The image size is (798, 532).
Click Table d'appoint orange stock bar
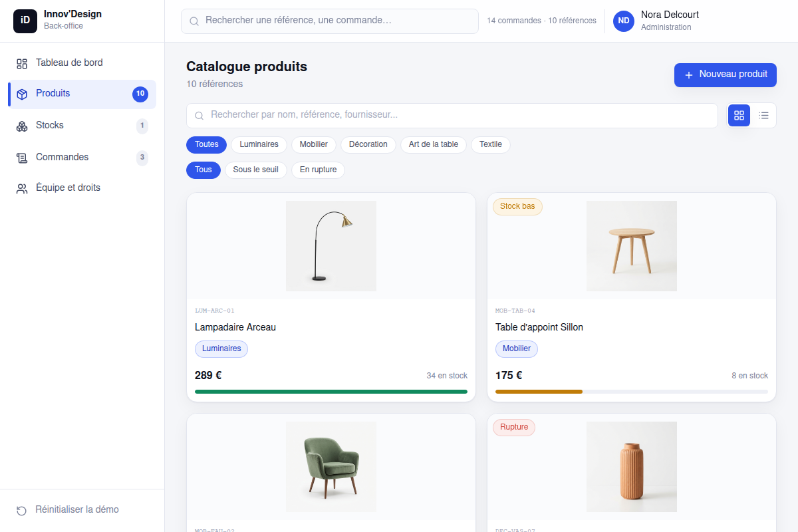539,392
